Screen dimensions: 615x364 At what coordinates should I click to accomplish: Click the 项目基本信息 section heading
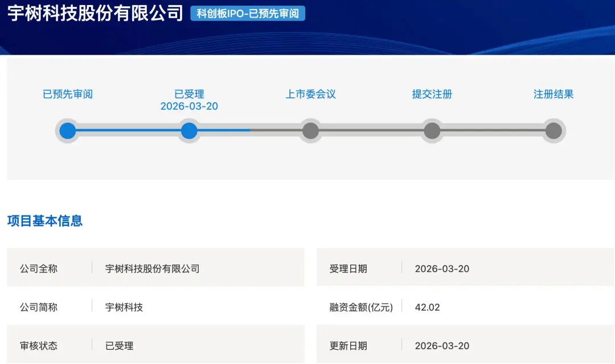click(45, 221)
